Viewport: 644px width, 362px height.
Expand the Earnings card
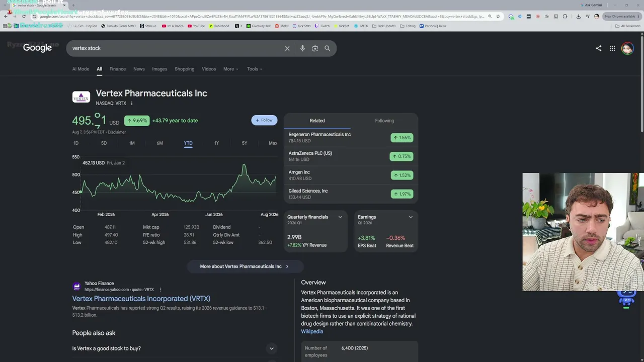[411, 217]
